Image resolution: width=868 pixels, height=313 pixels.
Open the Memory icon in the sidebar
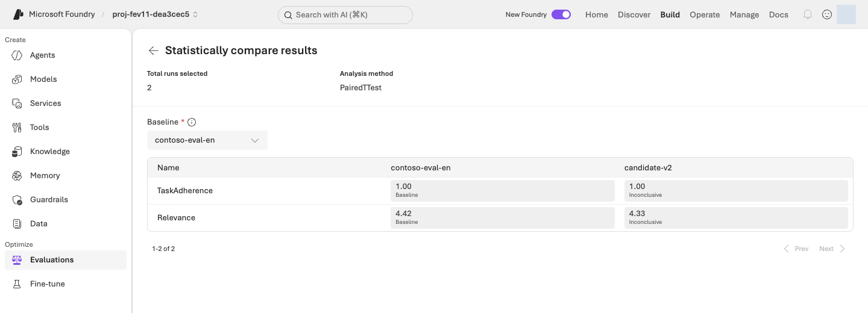tap(17, 176)
